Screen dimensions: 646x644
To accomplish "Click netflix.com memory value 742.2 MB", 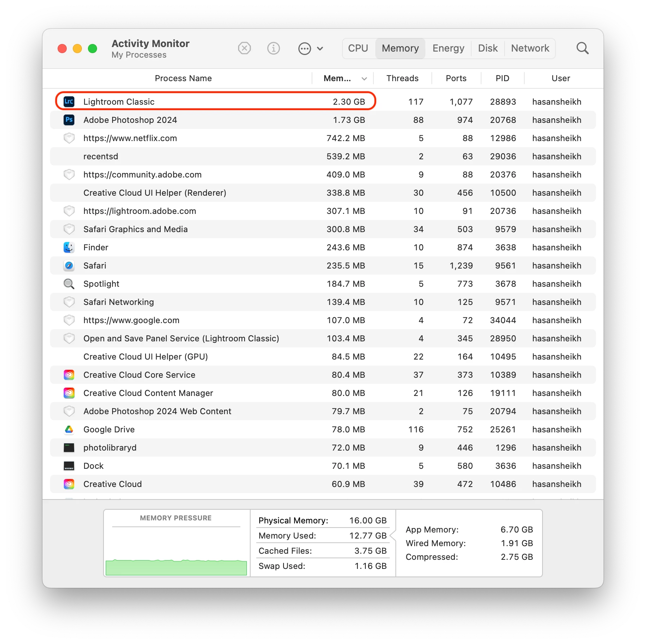I will click(x=346, y=138).
